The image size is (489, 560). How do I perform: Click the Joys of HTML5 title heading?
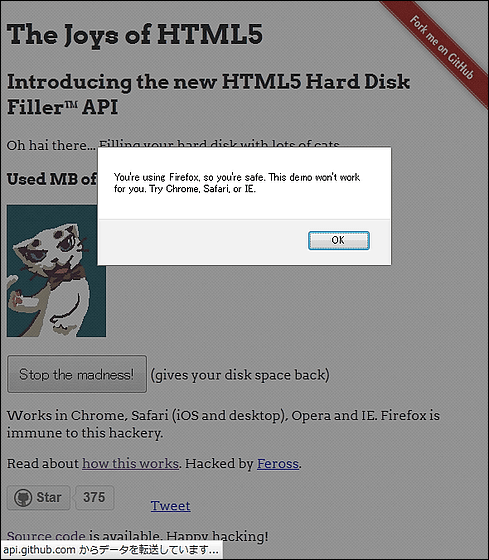pos(135,35)
